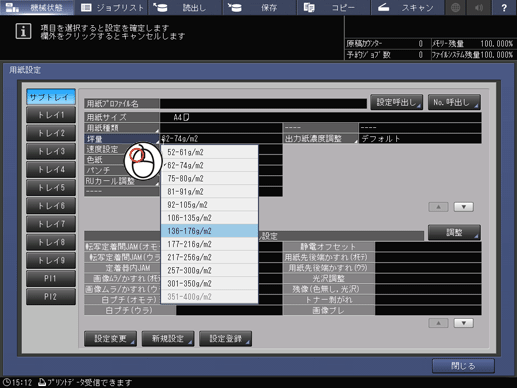This screenshot has width=517, height=388.
Task: Choose 217-256g/m2 paper weight
Action: tap(209, 257)
